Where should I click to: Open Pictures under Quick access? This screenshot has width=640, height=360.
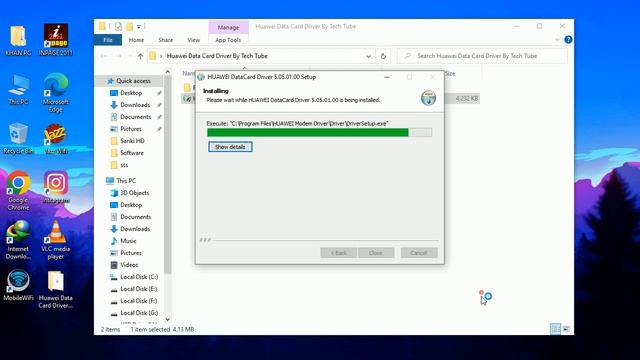[131, 129]
